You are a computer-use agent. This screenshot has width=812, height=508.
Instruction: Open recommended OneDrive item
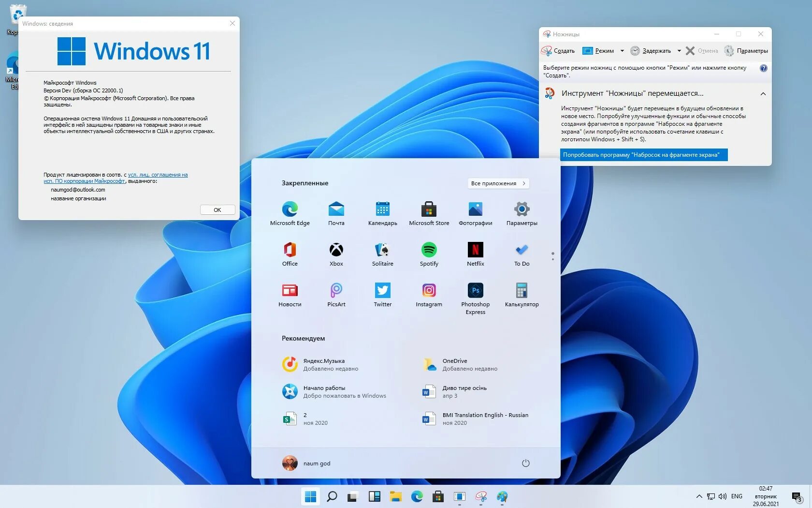tap(460, 364)
